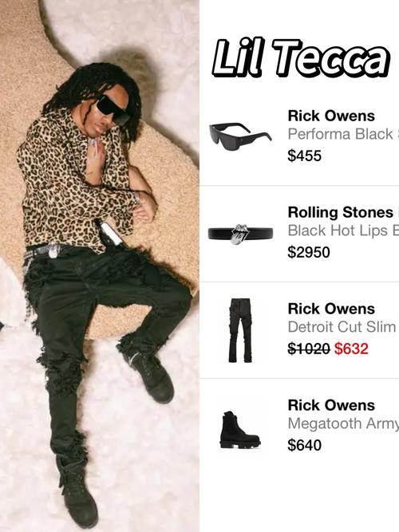Open the Detroit Cut Slim product name

pyautogui.click(x=342, y=327)
